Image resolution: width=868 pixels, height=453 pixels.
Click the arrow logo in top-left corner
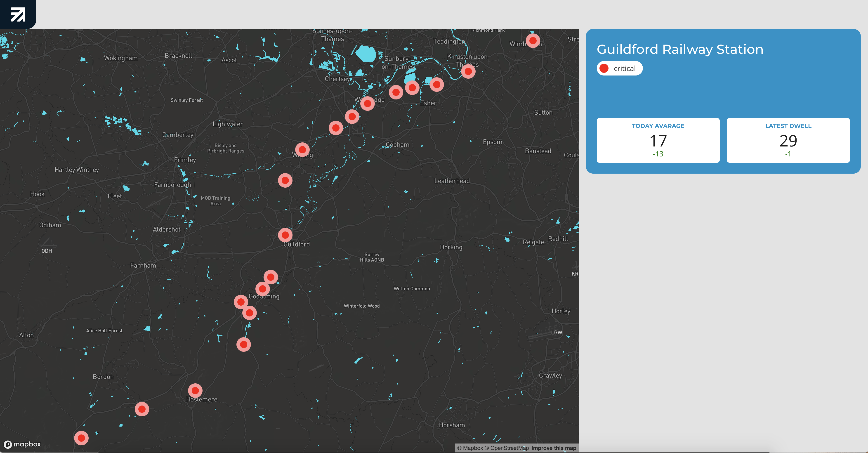tap(18, 14)
